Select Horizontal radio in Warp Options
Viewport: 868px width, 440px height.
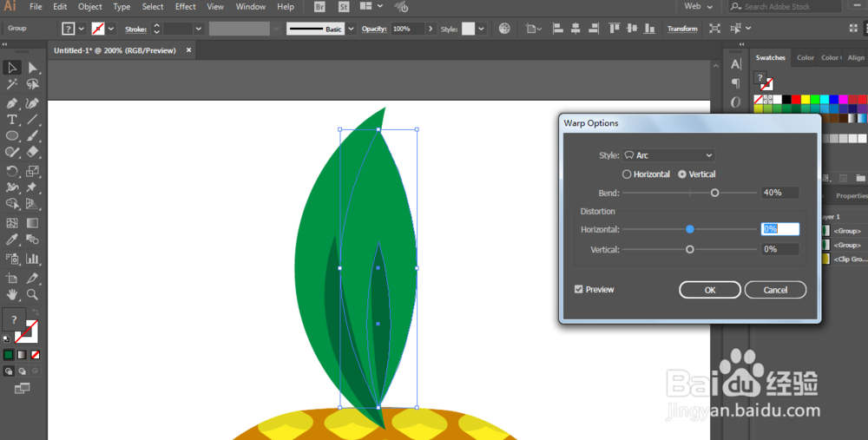627,174
